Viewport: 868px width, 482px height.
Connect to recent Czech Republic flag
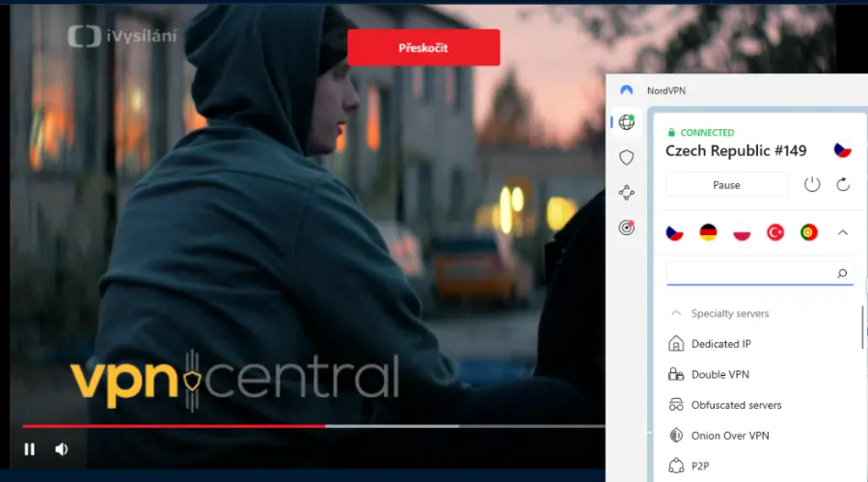pos(674,232)
